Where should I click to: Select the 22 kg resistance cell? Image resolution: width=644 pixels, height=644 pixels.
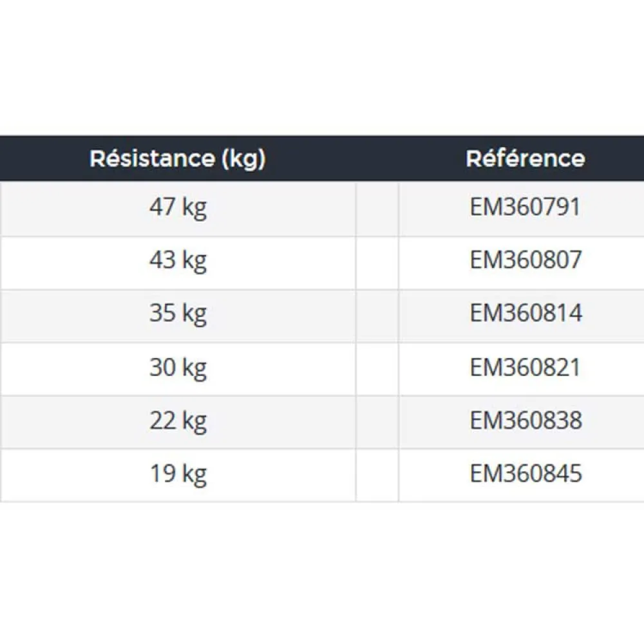(x=178, y=422)
